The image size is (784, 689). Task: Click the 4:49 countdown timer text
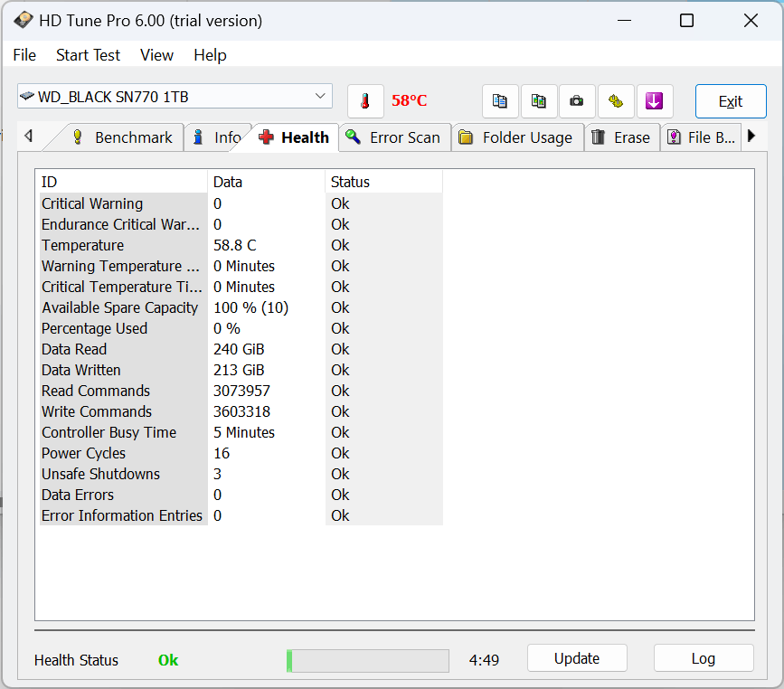(484, 660)
